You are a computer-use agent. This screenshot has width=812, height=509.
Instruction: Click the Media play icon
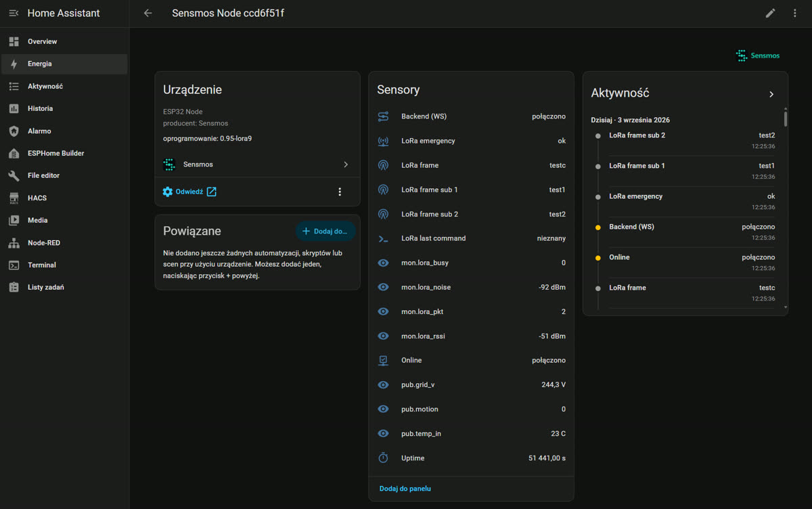click(x=14, y=221)
